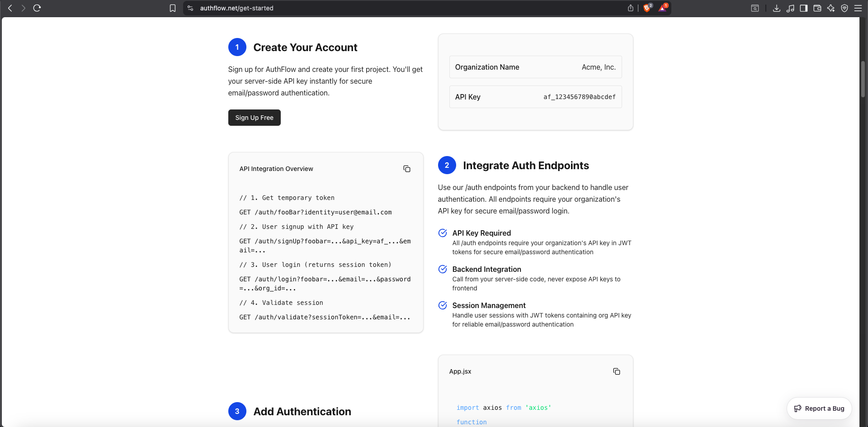Image resolution: width=868 pixels, height=427 pixels.
Task: Open Brave VPN settings
Action: tap(844, 8)
